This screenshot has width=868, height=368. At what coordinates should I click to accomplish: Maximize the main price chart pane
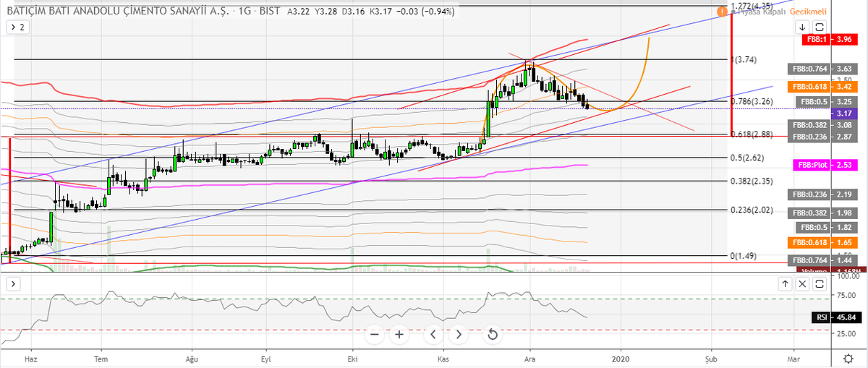[x=819, y=27]
